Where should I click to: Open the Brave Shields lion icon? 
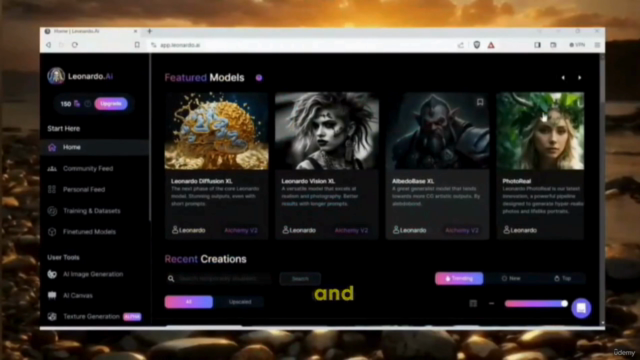click(476, 45)
